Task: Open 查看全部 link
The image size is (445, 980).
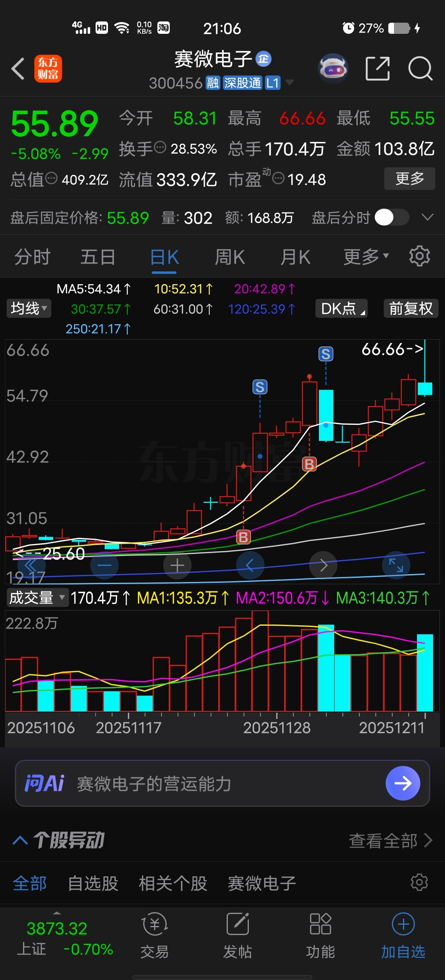Action: [x=390, y=840]
